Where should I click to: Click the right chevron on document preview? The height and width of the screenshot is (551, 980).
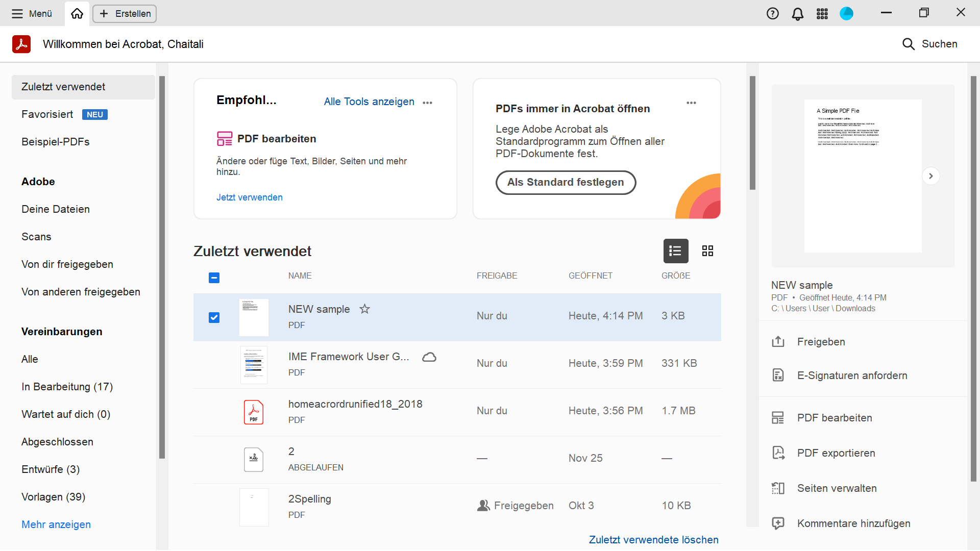(x=931, y=176)
